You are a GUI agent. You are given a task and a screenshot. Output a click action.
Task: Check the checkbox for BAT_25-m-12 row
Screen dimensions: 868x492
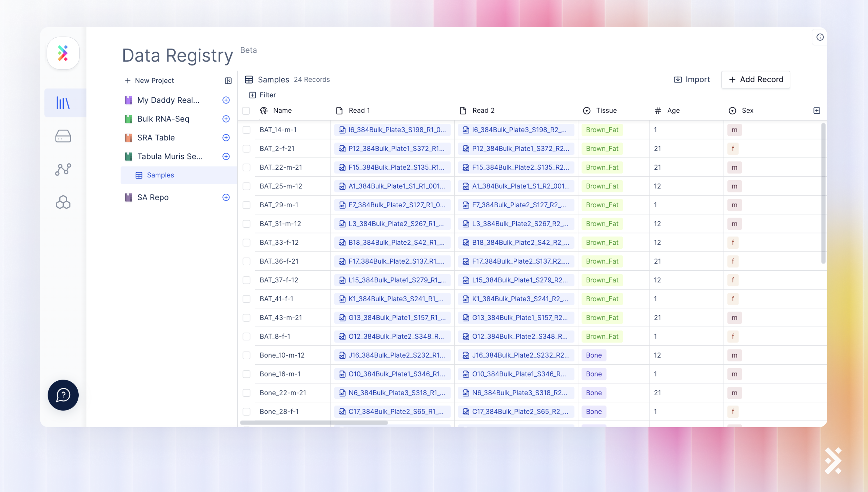pos(246,186)
